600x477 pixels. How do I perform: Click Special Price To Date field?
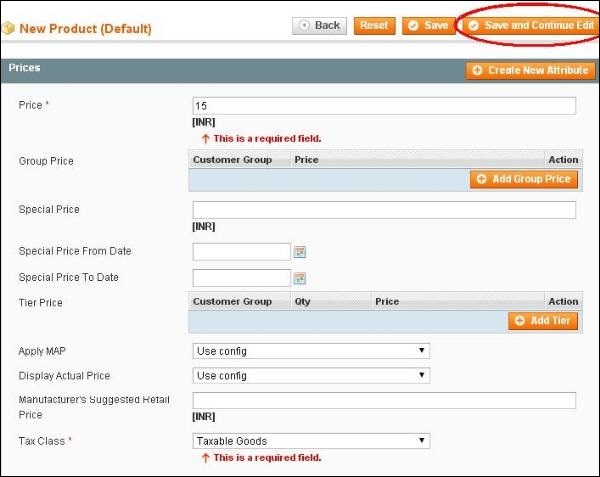241,278
